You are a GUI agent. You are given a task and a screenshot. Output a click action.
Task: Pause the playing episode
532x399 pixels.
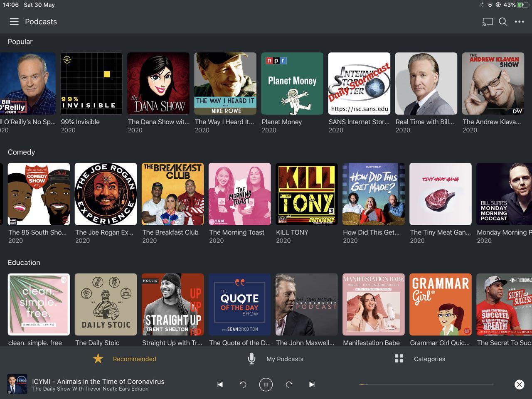coord(266,384)
